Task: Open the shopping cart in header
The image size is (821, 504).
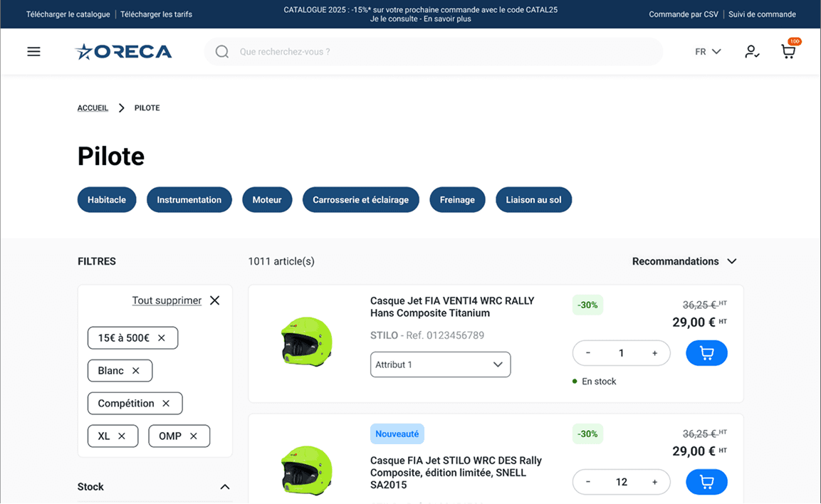Action: [x=788, y=51]
